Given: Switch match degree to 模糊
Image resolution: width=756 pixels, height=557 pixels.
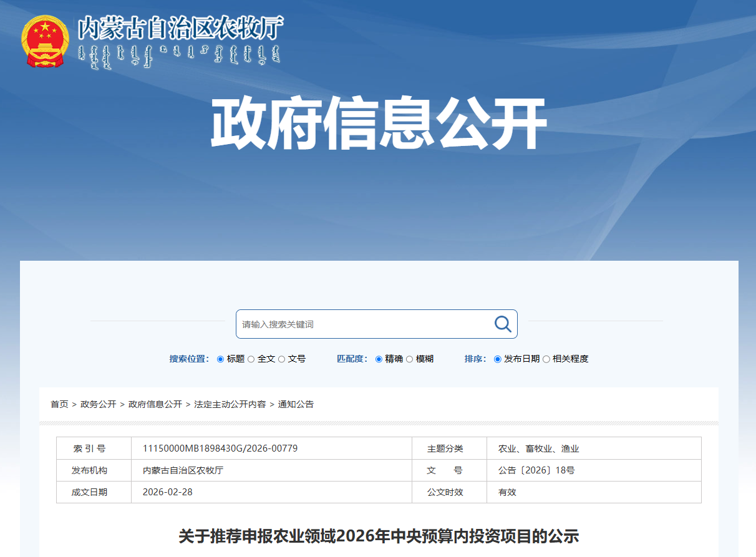Looking at the screenshot, I should (410, 359).
